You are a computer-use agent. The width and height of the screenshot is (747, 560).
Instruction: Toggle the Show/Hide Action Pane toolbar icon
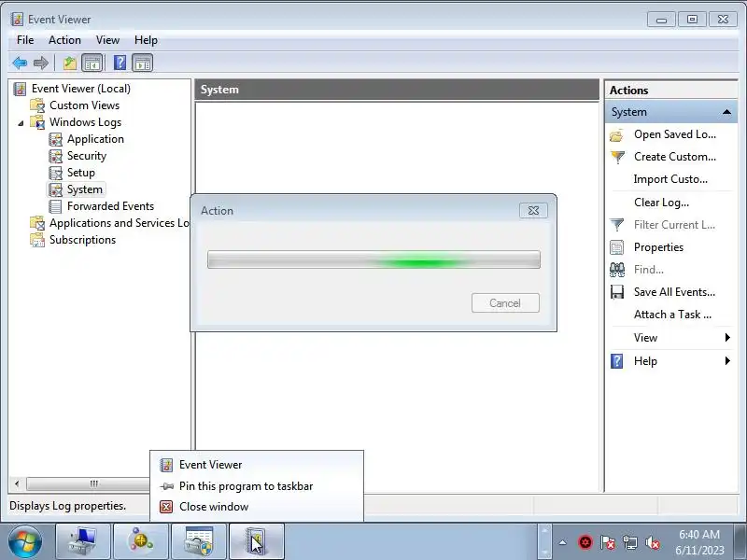pos(143,63)
